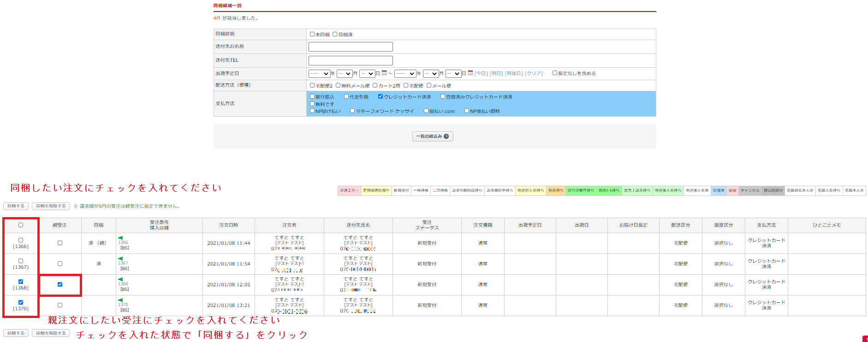The width and height of the screenshot is (868, 342).
Task: Click green flag icon for order 1370
Action: pyautogui.click(x=120, y=300)
